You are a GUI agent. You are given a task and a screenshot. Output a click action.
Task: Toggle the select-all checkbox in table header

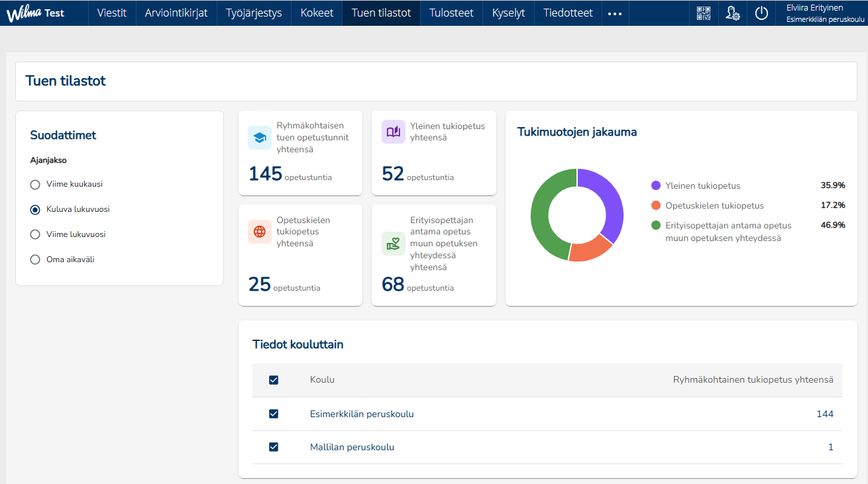point(274,380)
